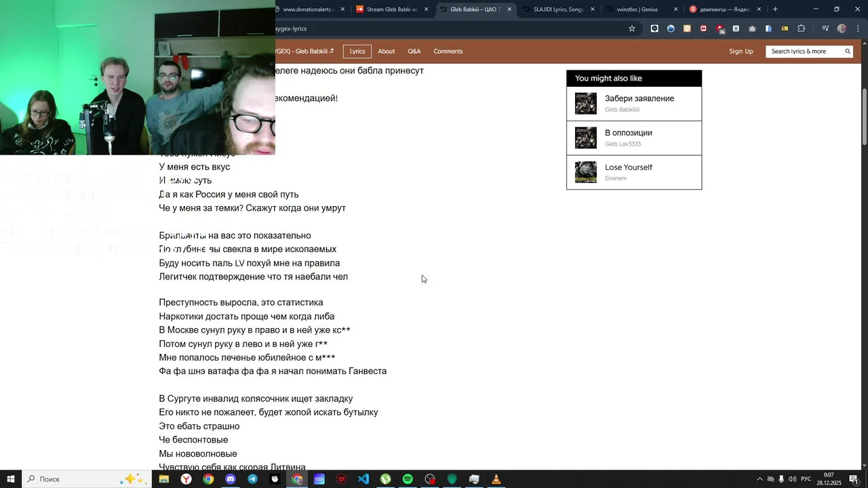The width and height of the screenshot is (868, 488).
Task: Click the address bar URL text
Action: click(x=291, y=28)
